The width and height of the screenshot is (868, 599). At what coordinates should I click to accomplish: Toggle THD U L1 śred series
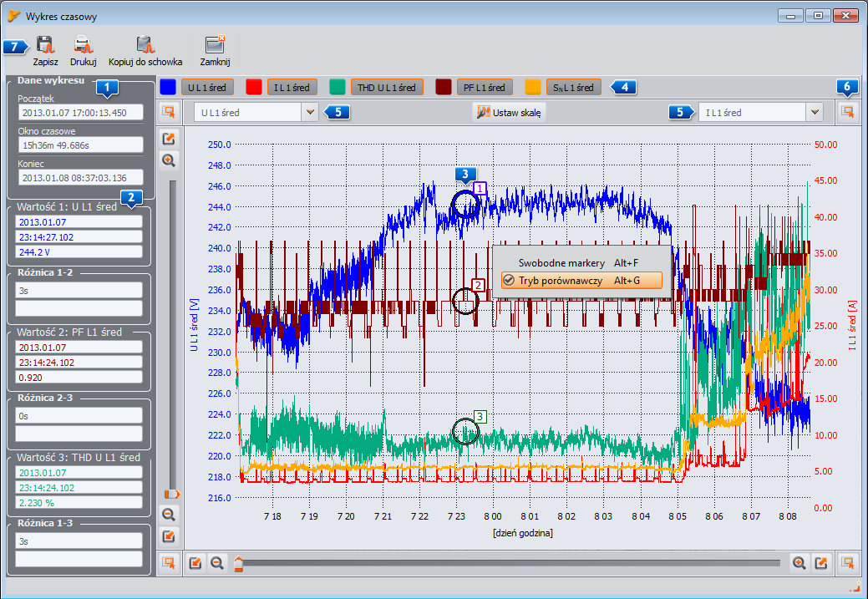[x=387, y=88]
